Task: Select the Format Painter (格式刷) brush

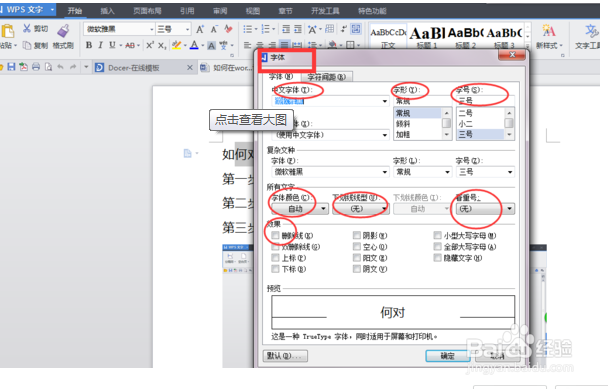Action: (x=63, y=31)
